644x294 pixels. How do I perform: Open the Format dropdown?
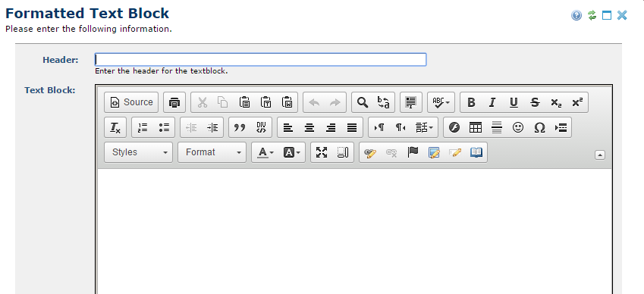tap(212, 152)
